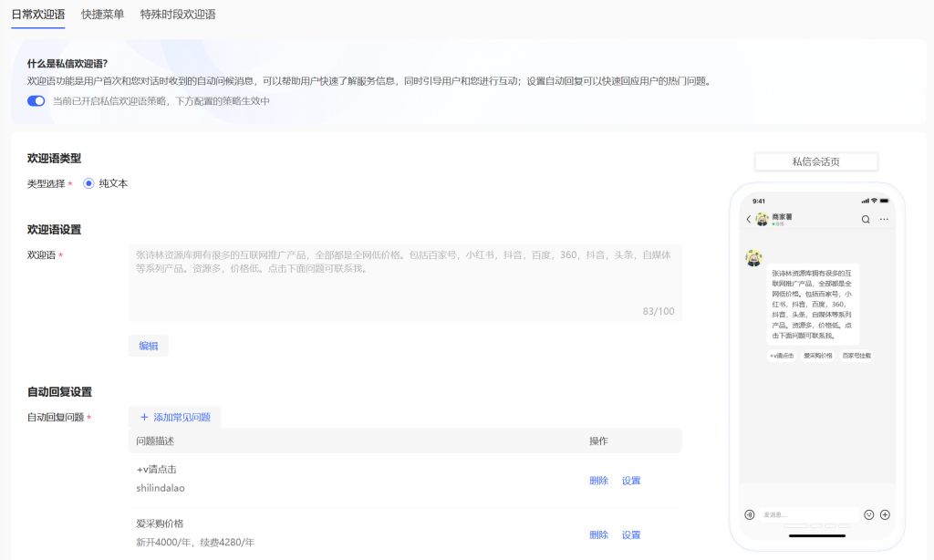This screenshot has width=934, height=560.
Task: Click the 欢迎语类型 section heading
Action: pyautogui.click(x=54, y=158)
